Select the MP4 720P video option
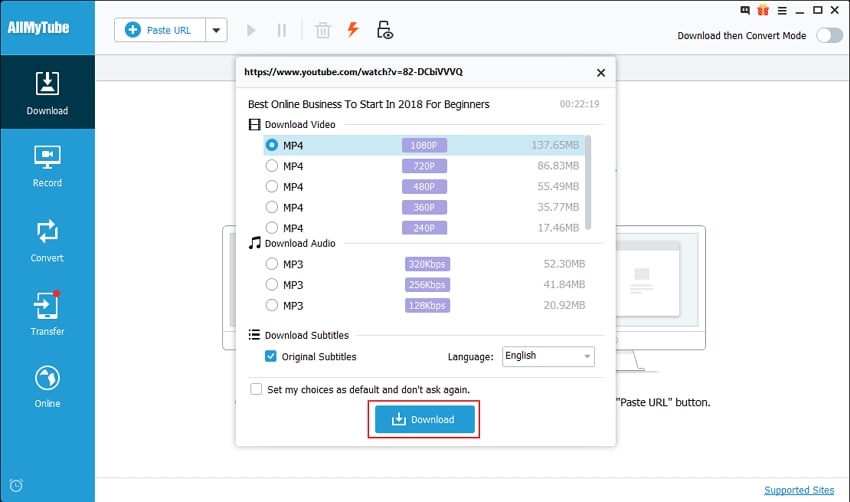Image resolution: width=850 pixels, height=502 pixels. click(271, 166)
